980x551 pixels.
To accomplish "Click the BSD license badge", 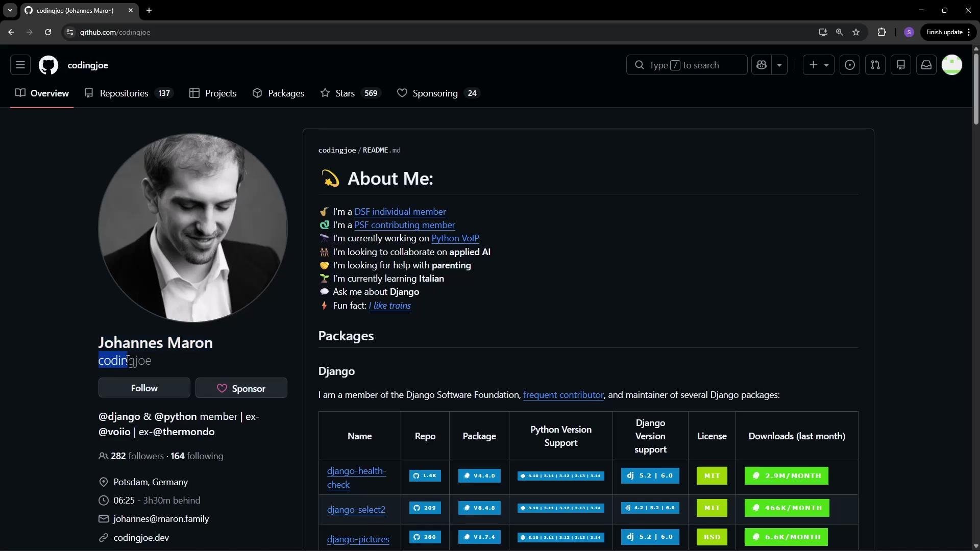I will click(x=712, y=537).
